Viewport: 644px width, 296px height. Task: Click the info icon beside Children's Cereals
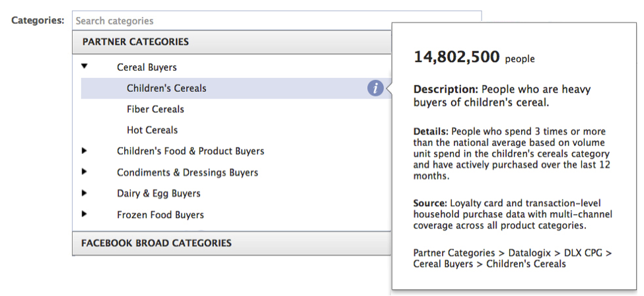point(375,88)
